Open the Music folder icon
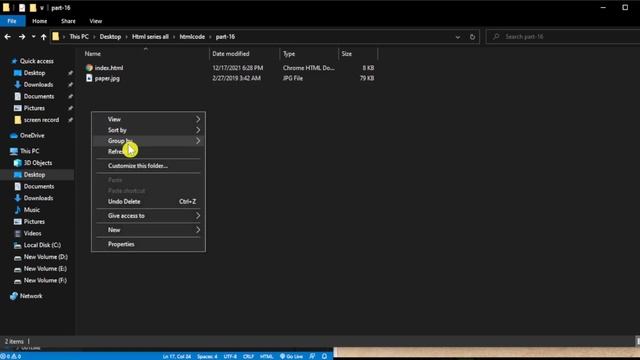 (18, 210)
